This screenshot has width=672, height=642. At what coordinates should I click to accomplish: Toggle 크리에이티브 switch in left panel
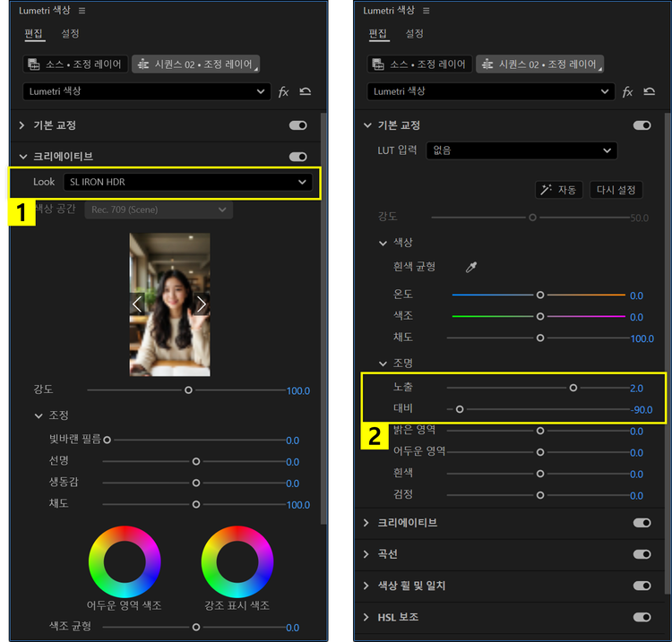pos(297,157)
